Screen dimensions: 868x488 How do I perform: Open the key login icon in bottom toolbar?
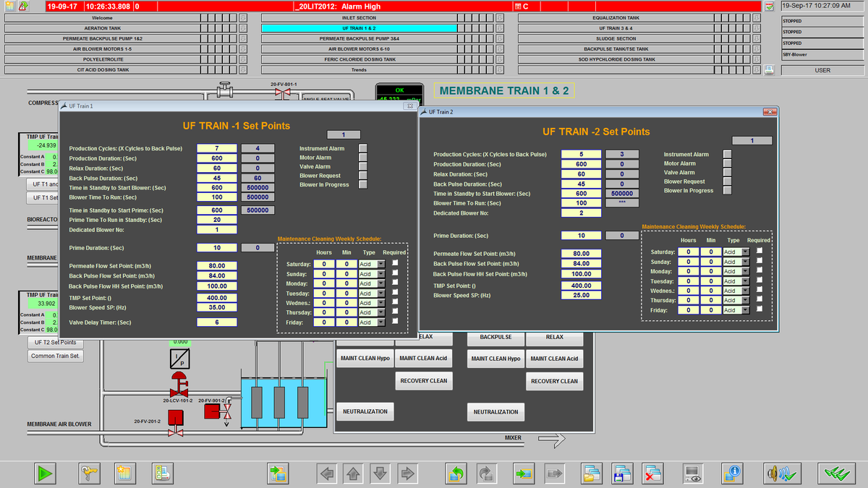tap(90, 474)
